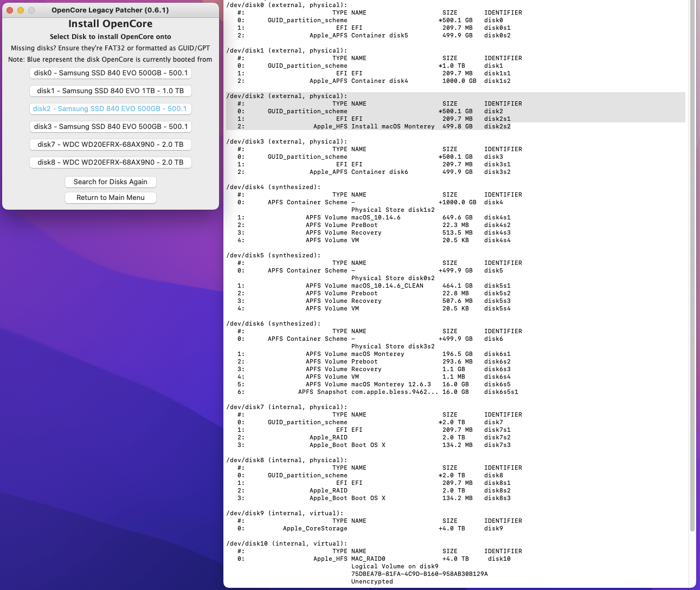700x590 pixels.
Task: Click the /dev/disk6 (synthesized) header
Action: [x=273, y=323]
